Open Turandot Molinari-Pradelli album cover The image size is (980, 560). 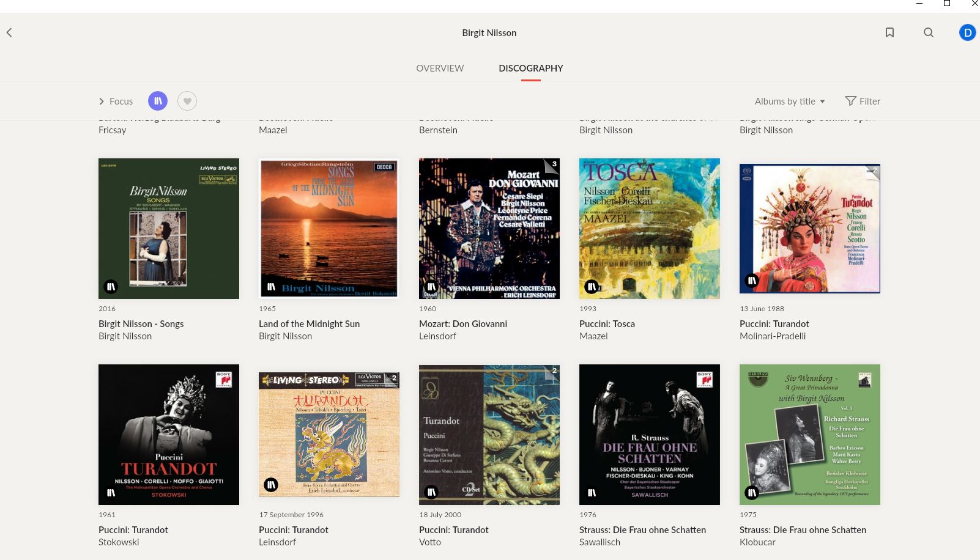[810, 229]
